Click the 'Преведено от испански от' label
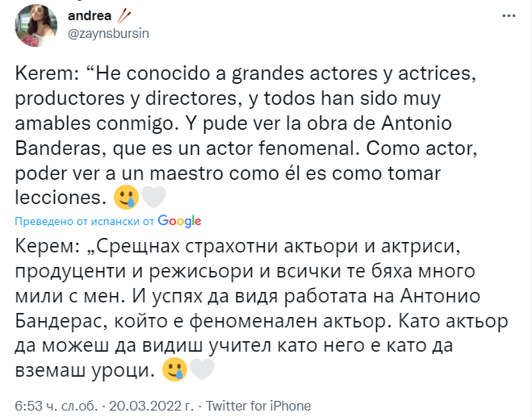Viewport: 532px width, 417px height. pyautogui.click(x=86, y=222)
